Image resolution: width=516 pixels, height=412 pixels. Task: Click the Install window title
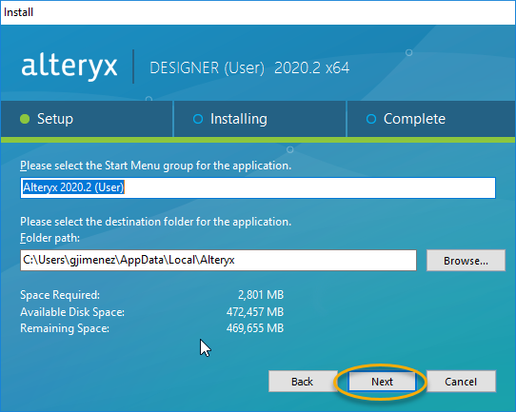coord(19,12)
